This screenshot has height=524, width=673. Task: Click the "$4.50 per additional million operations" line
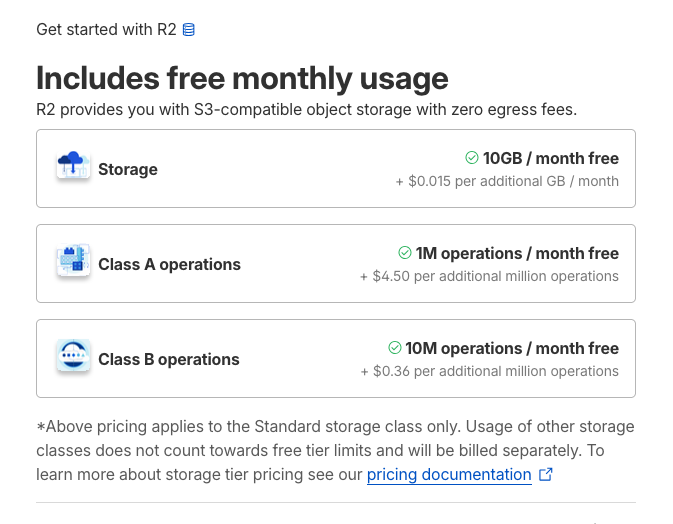point(489,276)
